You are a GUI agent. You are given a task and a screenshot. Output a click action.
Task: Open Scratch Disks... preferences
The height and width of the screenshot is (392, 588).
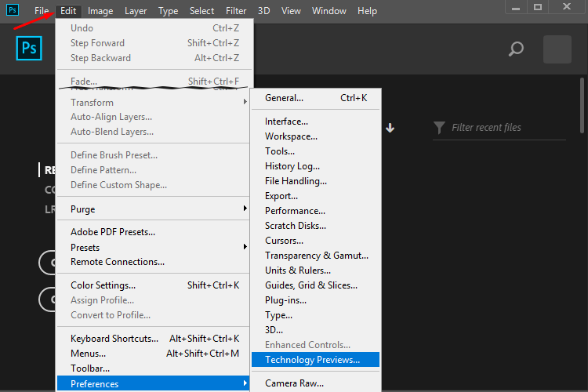(315, 226)
